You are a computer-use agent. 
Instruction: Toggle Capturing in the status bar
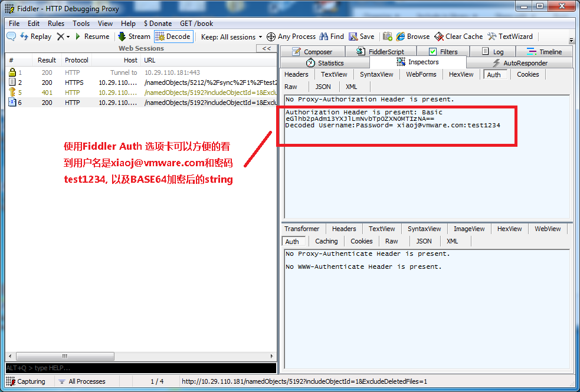coord(26,381)
